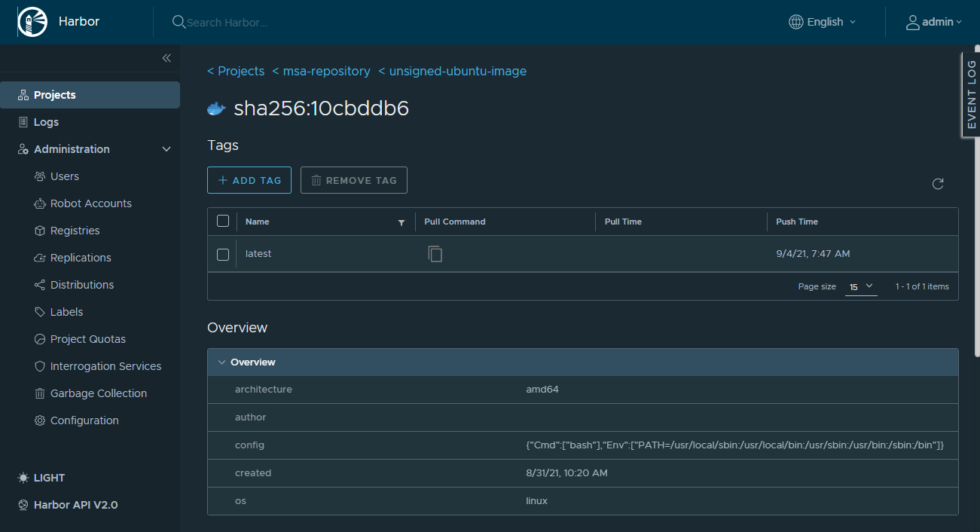Click the Harbor API globe icon
This screenshot has height=532, width=980.
point(23,505)
